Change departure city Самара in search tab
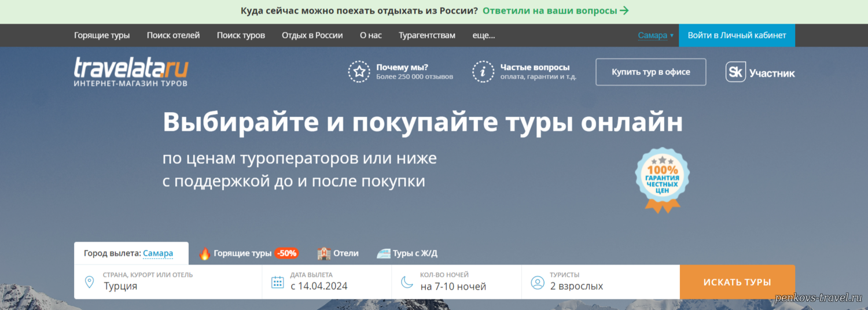Image resolution: width=868 pixels, height=310 pixels. pos(158,253)
